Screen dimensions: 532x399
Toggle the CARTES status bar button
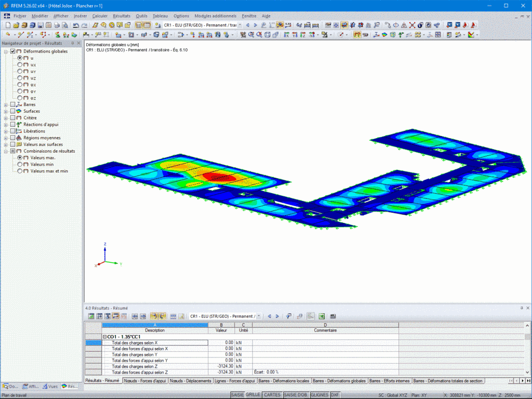pyautogui.click(x=272, y=395)
